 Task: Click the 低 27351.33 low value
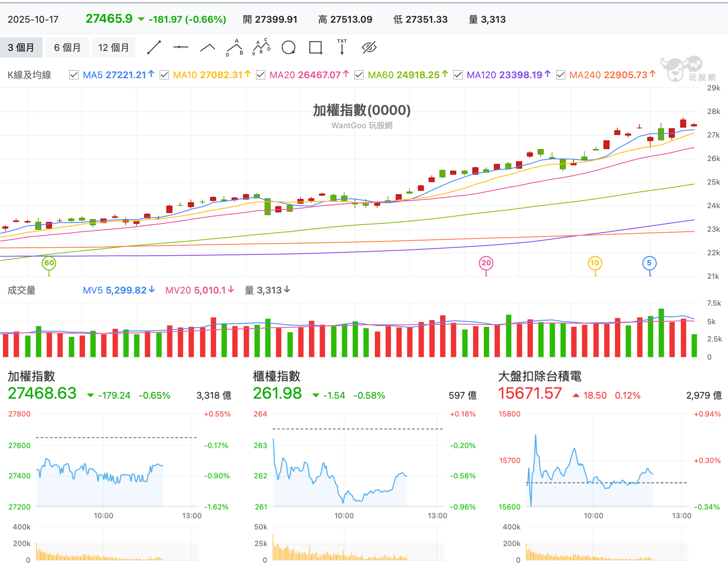click(x=420, y=19)
